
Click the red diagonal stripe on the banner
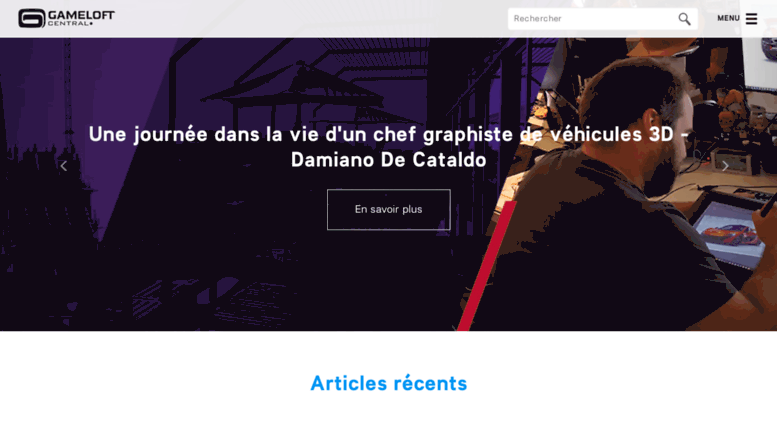click(487, 266)
